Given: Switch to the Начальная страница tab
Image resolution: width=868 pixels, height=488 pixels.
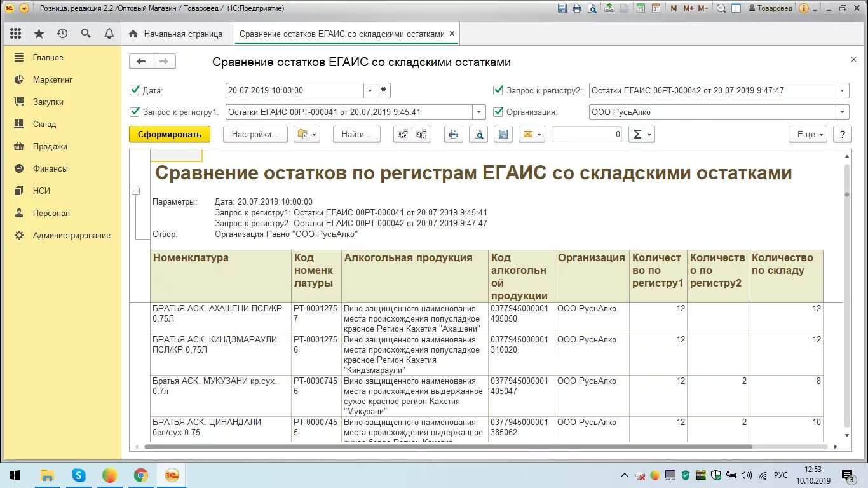Looking at the screenshot, I should [177, 34].
